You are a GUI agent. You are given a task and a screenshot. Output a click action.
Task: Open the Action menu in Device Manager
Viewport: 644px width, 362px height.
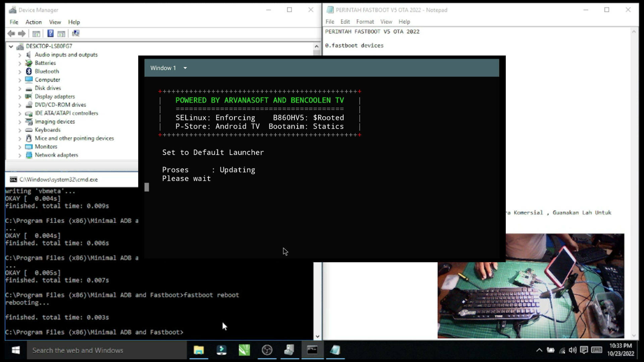(33, 22)
